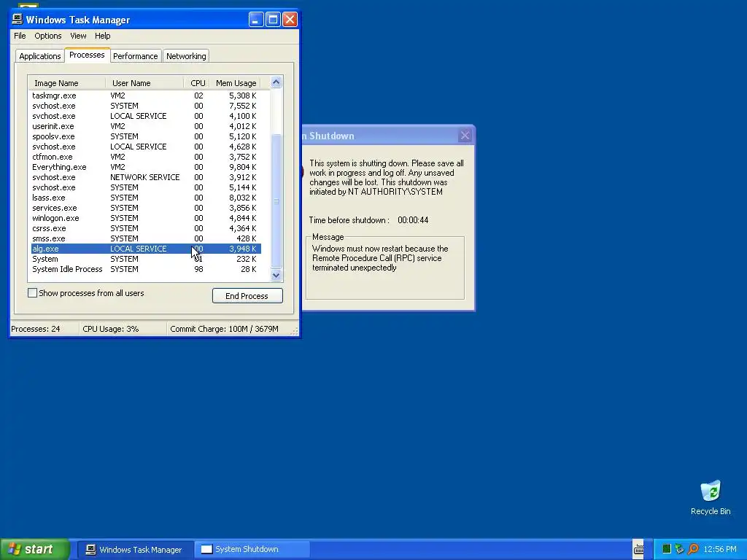Activate Windows Task Manager taskbar button
Image resolution: width=747 pixels, height=560 pixels.
(x=134, y=550)
